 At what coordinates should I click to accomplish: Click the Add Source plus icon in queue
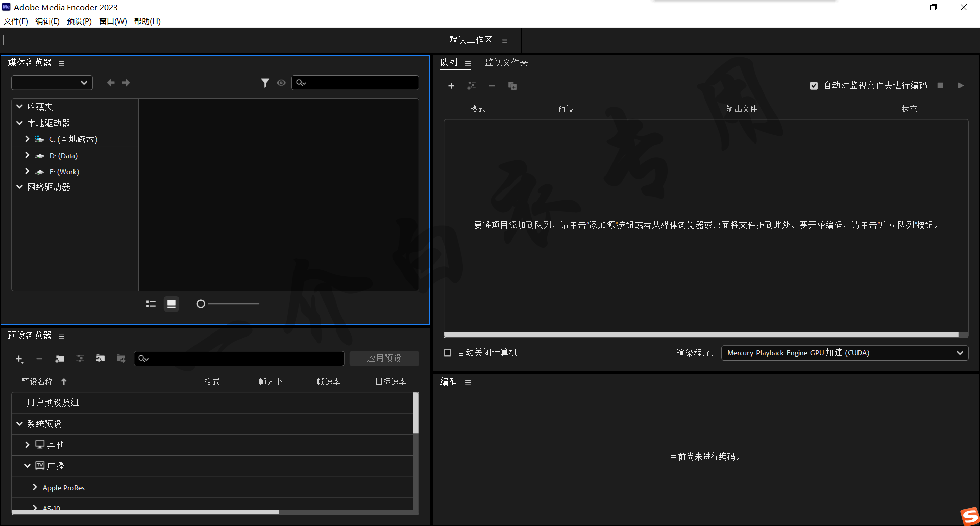click(451, 86)
